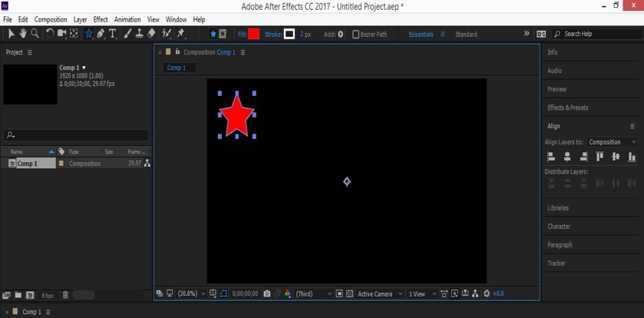The width and height of the screenshot is (644, 318).
Task: Align layers to top edge
Action: click(x=599, y=157)
